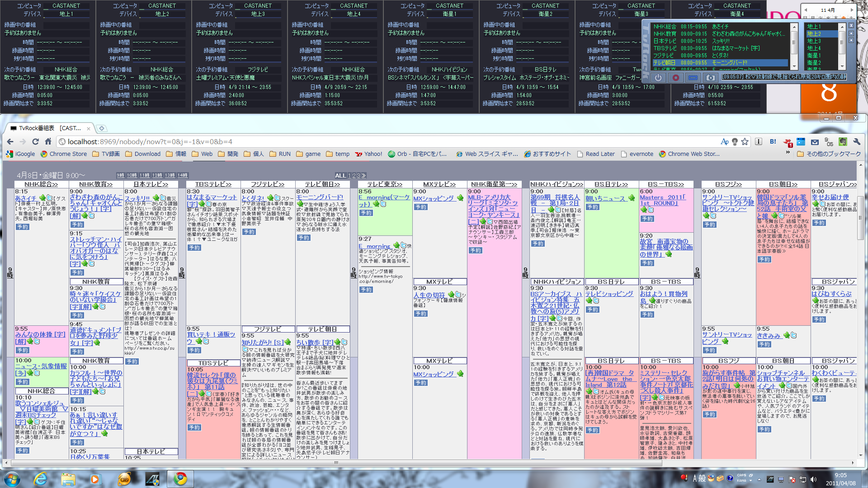
Task: Close the TvRock mini panel with X
Action: click(x=851, y=26)
